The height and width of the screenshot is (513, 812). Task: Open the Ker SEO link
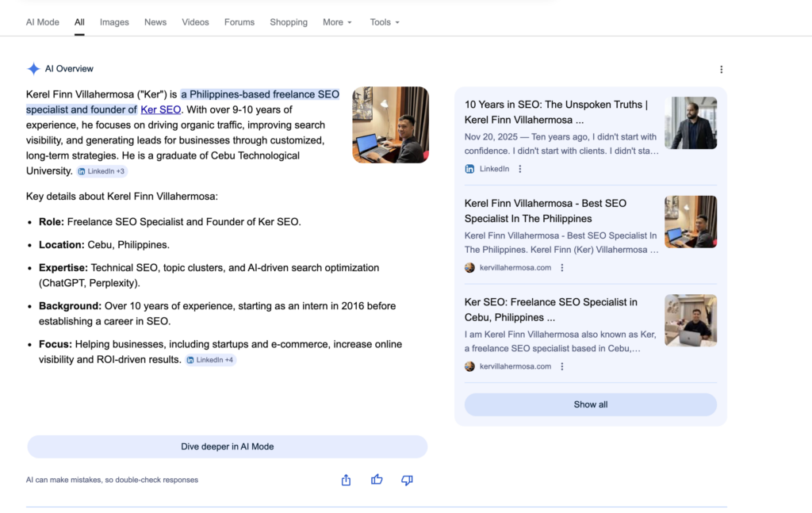tap(161, 109)
